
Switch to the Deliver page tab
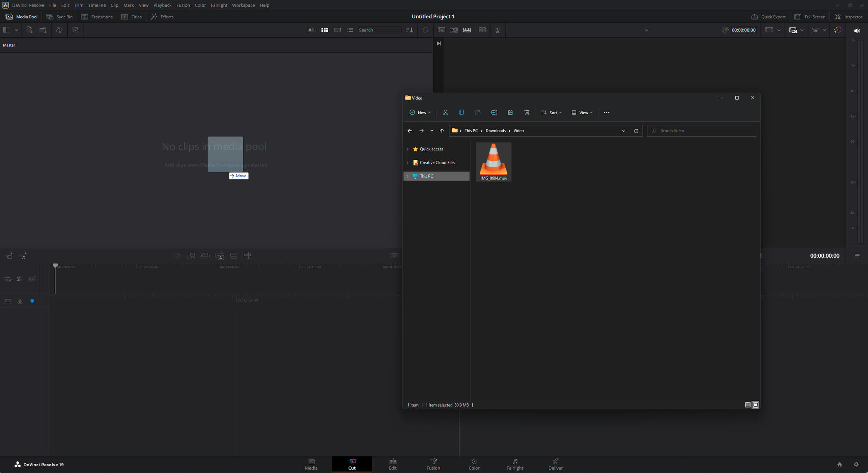click(555, 464)
